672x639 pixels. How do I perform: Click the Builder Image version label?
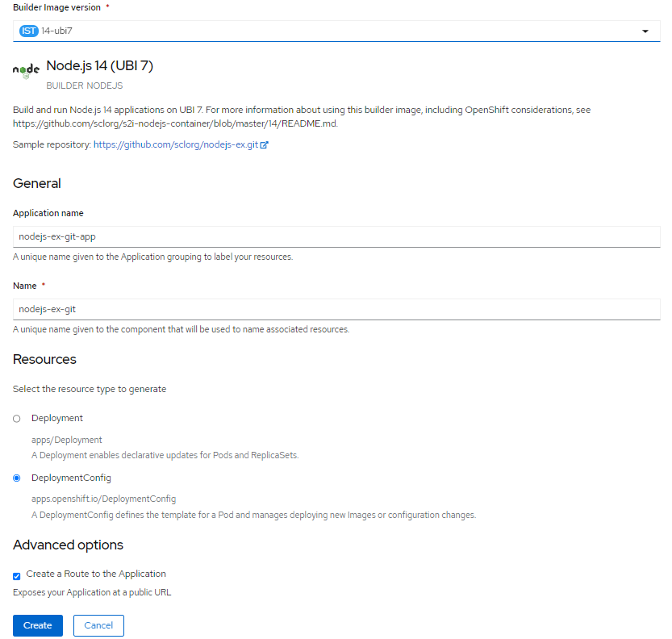tap(56, 7)
